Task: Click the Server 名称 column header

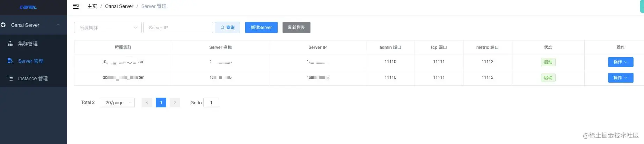Action: pos(220,47)
